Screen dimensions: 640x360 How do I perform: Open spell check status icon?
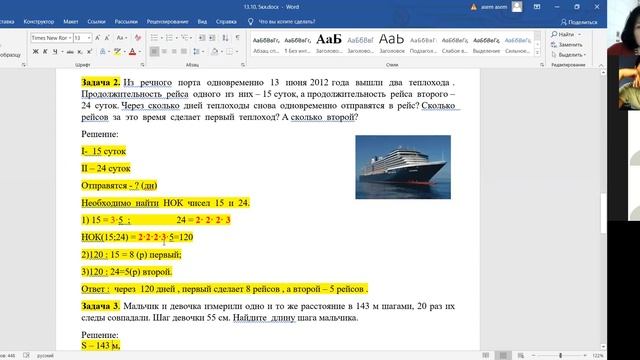(x=27, y=356)
